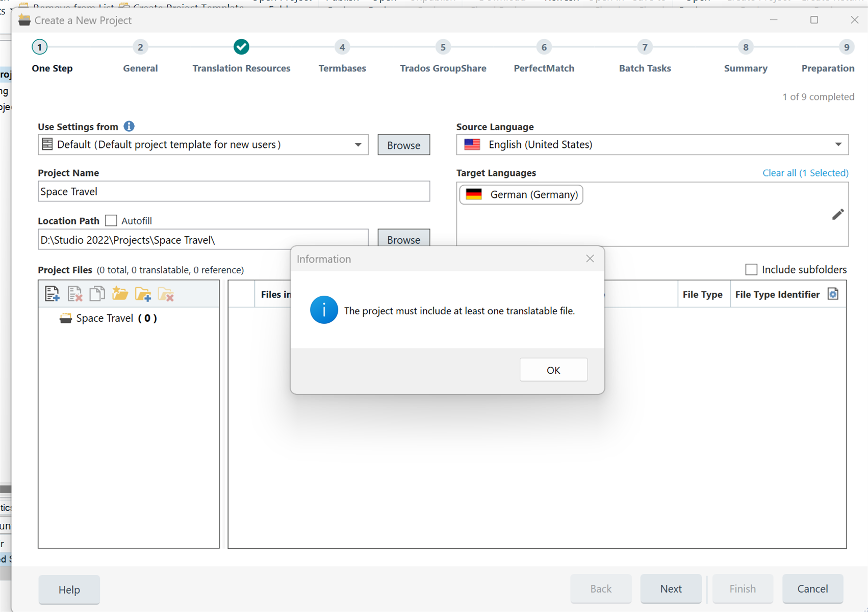
Task: Select the Trados GroupShare step
Action: 443,57
